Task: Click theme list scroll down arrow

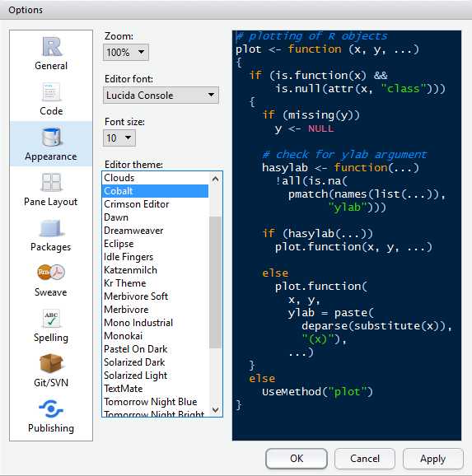Action: [x=215, y=410]
